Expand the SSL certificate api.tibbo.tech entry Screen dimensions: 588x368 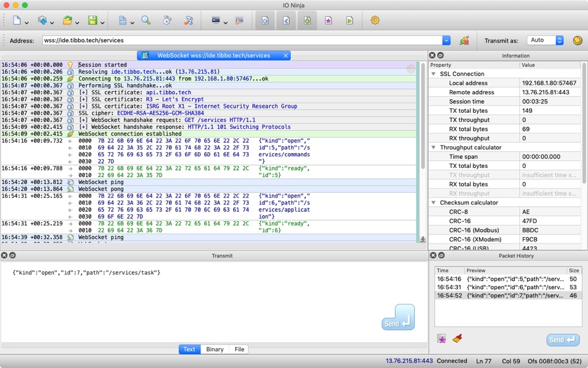(82, 92)
